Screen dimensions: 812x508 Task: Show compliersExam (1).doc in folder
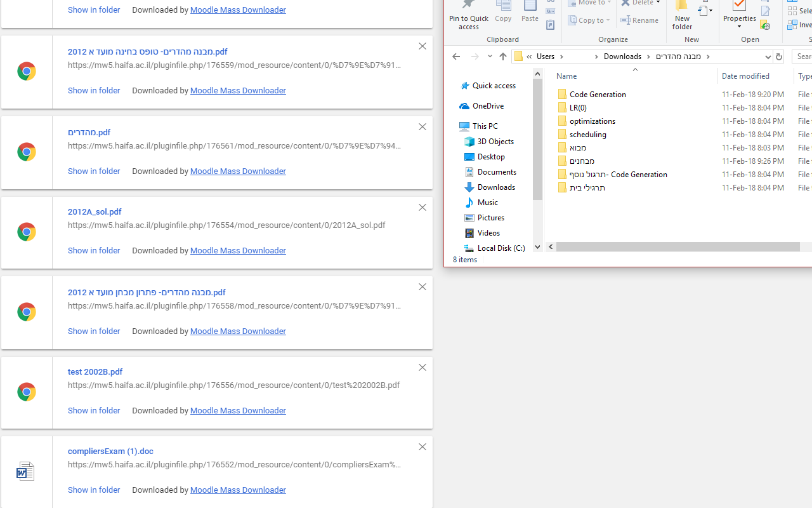point(94,490)
